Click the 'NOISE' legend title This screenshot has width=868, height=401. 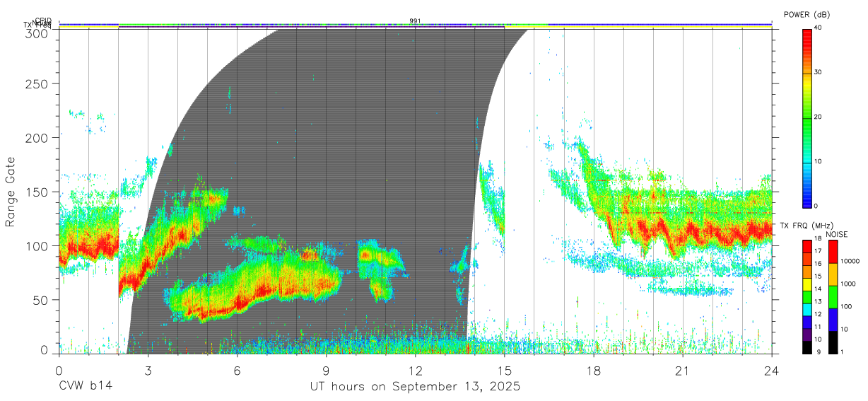(x=837, y=234)
